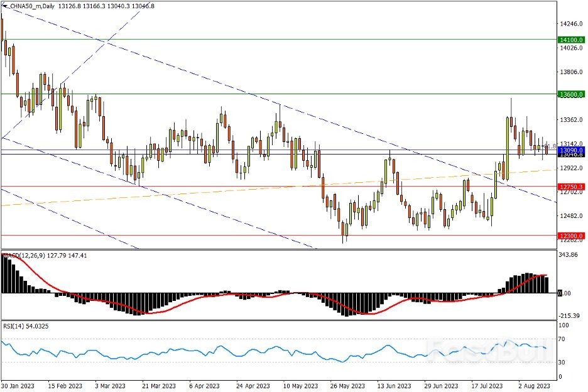
Task: Click the 343.86 MACD scale value
Action: 568,256
